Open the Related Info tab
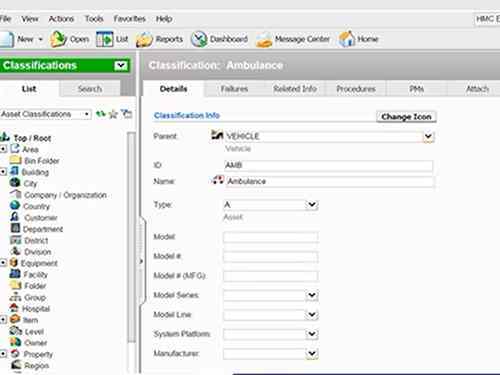This screenshot has width=500, height=375. point(295,89)
